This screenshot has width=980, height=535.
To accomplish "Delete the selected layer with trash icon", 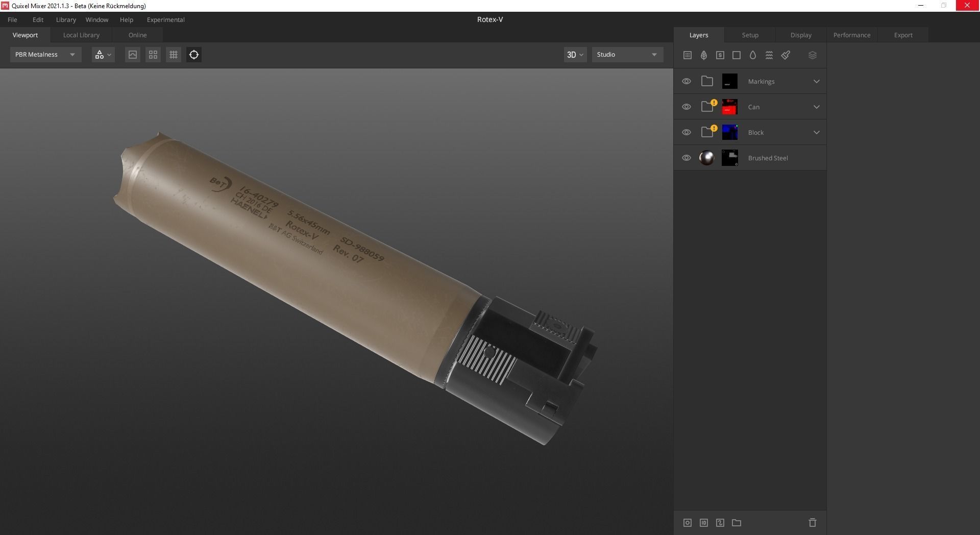I will pos(813,523).
